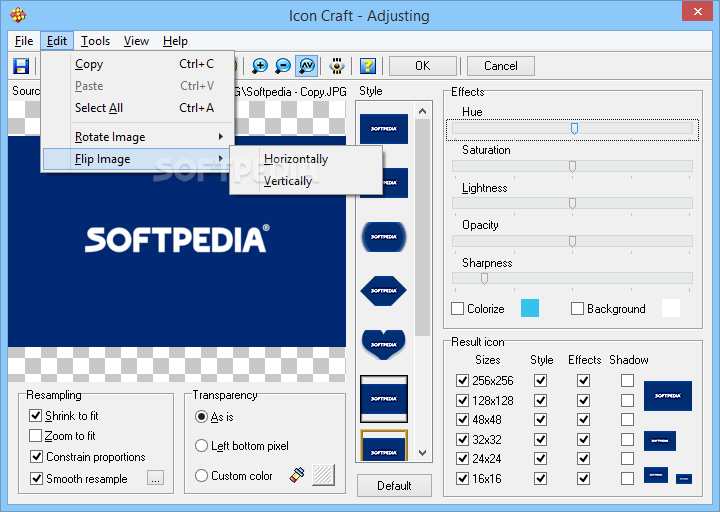720x512 pixels.
Task: Select the plain rectangle style thumbnail
Action: [x=384, y=129]
